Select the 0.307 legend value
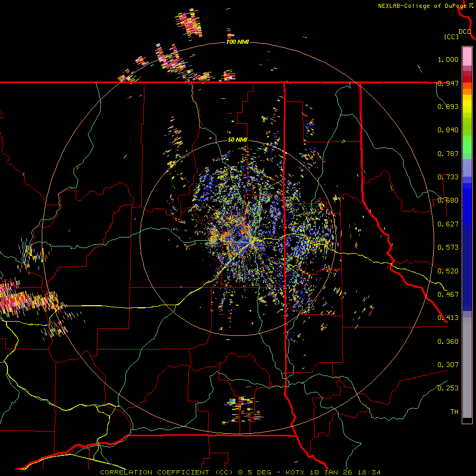Image resolution: width=476 pixels, height=476 pixels. coord(448,365)
